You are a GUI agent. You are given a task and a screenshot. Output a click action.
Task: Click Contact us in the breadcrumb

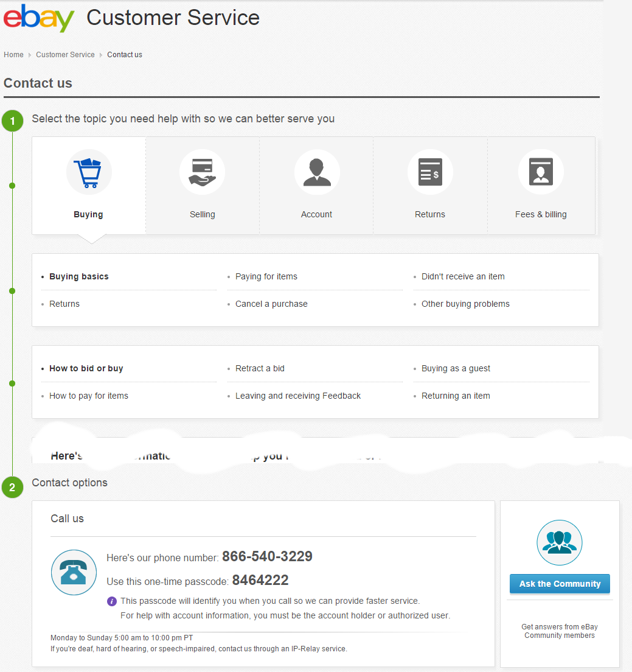tap(125, 55)
